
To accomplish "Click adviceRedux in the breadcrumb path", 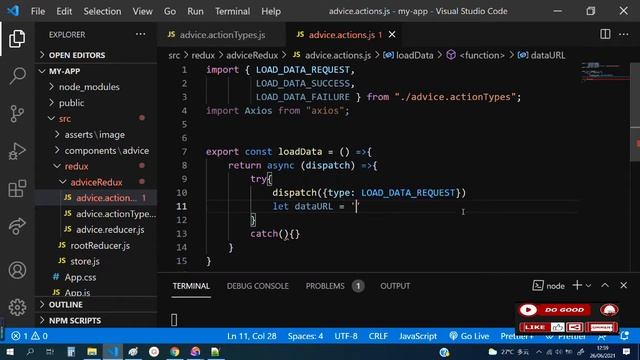I will [x=252, y=55].
